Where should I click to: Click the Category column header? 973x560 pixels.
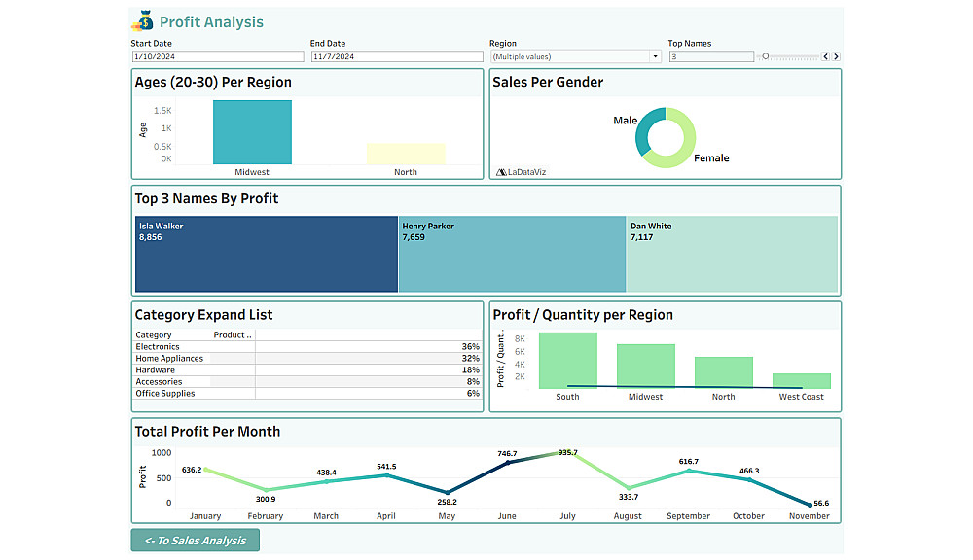tap(154, 334)
